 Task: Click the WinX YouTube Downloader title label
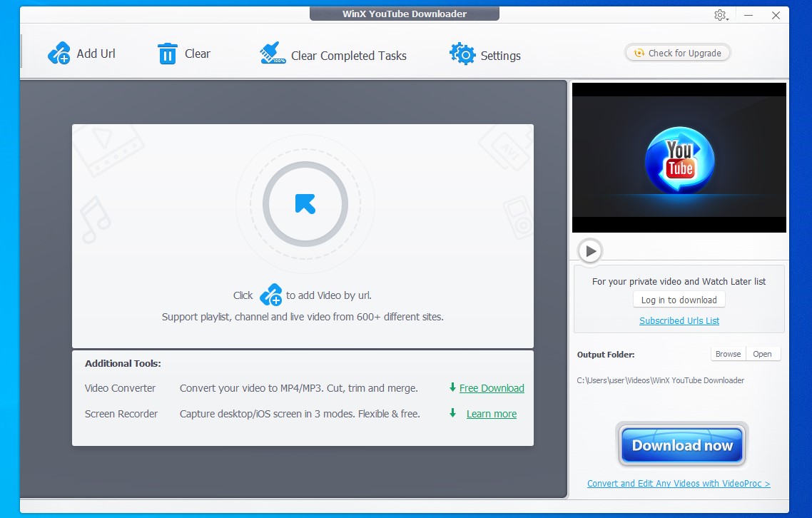[405, 14]
